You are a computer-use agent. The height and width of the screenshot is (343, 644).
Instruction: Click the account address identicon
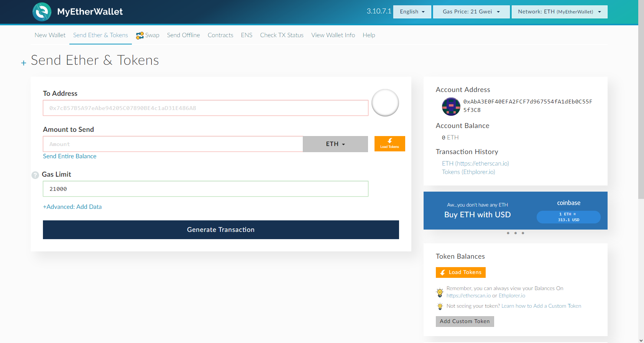tap(451, 107)
